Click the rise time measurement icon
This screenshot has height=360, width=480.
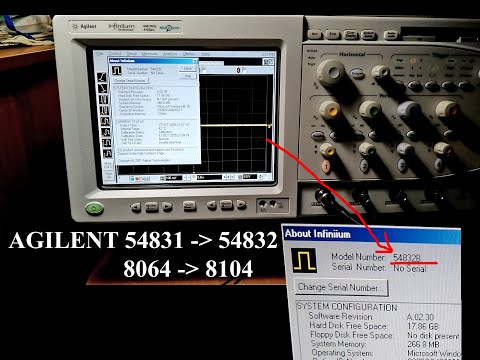(x=102, y=77)
